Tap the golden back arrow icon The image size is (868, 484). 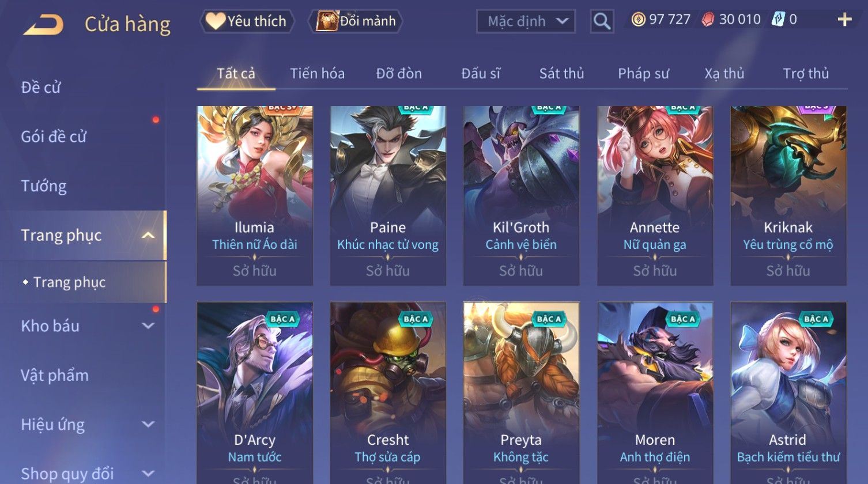coord(43,24)
